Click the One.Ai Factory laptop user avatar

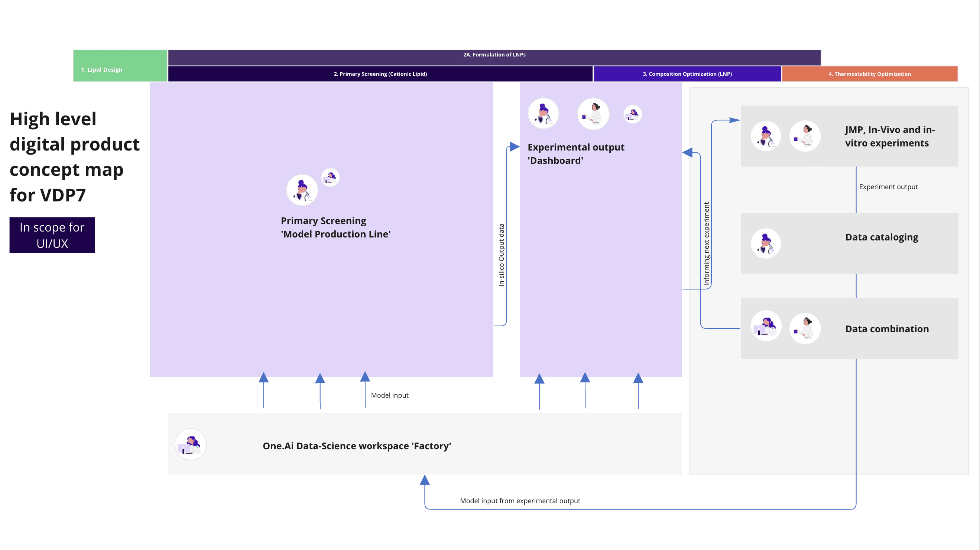point(191,444)
